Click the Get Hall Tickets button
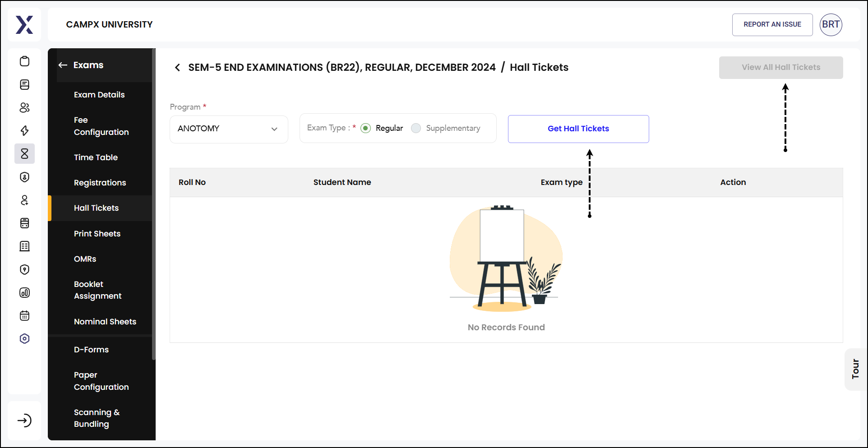Screen dimensions: 868x448 578,129
